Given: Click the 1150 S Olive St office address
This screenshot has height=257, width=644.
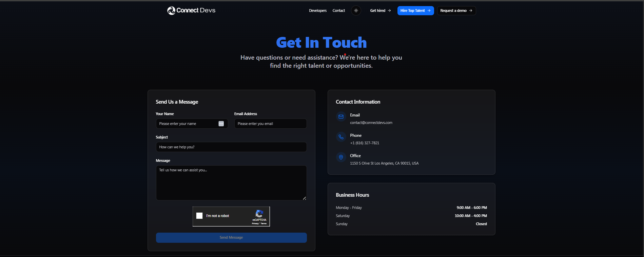Looking at the screenshot, I should tap(384, 164).
